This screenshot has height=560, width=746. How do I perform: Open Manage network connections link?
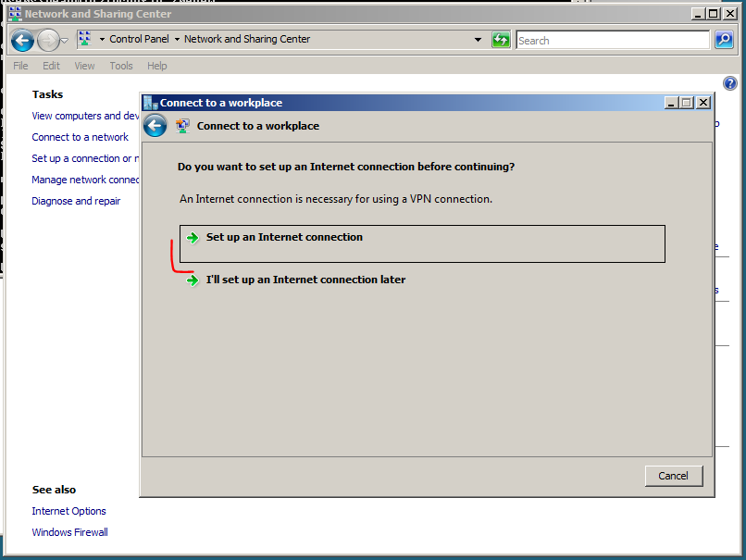(x=85, y=180)
